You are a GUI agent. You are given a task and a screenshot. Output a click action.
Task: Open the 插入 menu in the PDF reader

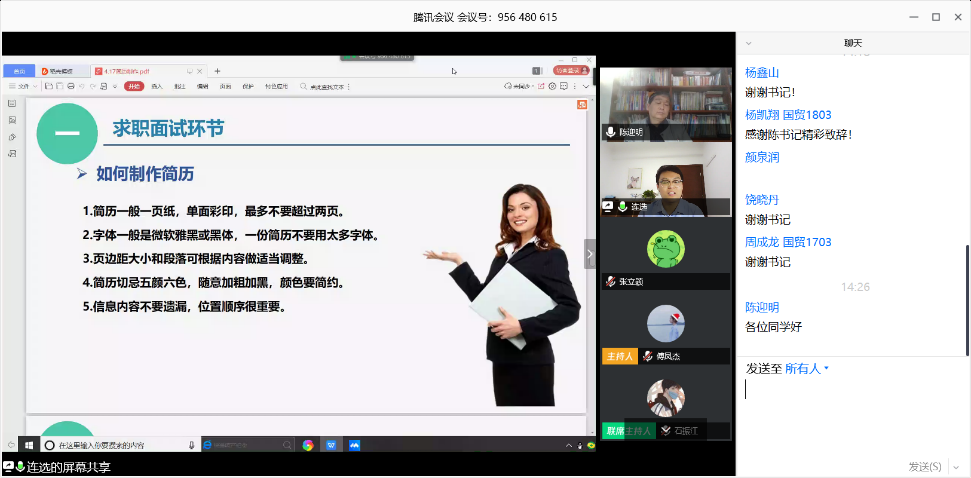(x=157, y=87)
